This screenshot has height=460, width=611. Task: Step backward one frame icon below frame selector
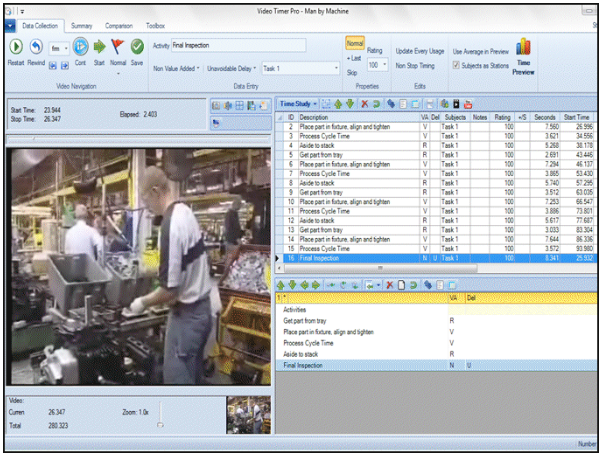pyautogui.click(x=53, y=65)
